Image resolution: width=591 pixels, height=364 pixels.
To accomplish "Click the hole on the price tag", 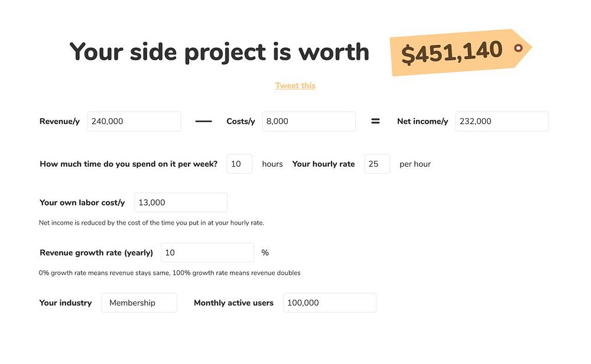I will pyautogui.click(x=518, y=48).
